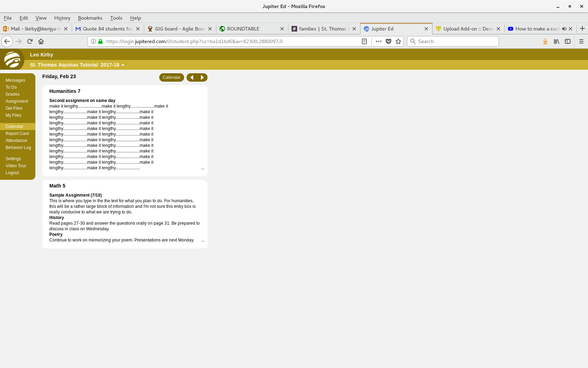The image size is (588, 368).
Task: Open Settings in the sidebar
Action: point(13,159)
